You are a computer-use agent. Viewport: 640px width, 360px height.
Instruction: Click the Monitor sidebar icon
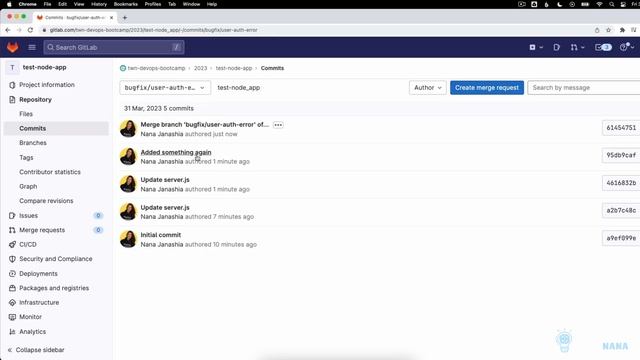(12, 317)
